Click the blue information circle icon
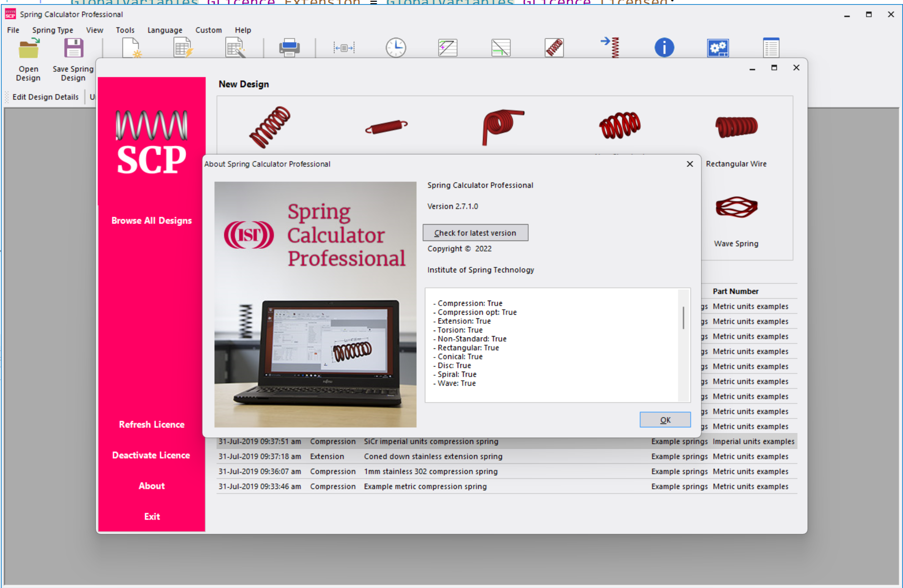This screenshot has height=588, width=903. tap(664, 48)
